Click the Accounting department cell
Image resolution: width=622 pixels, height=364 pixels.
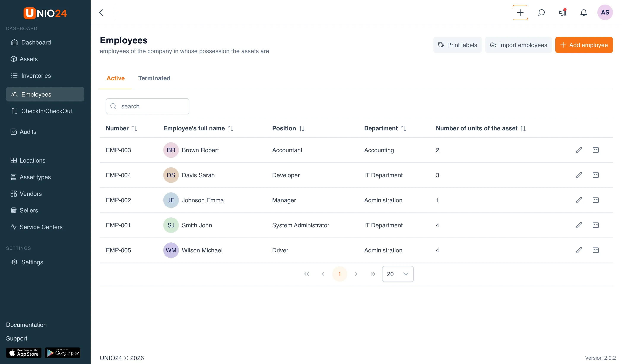[x=379, y=150]
